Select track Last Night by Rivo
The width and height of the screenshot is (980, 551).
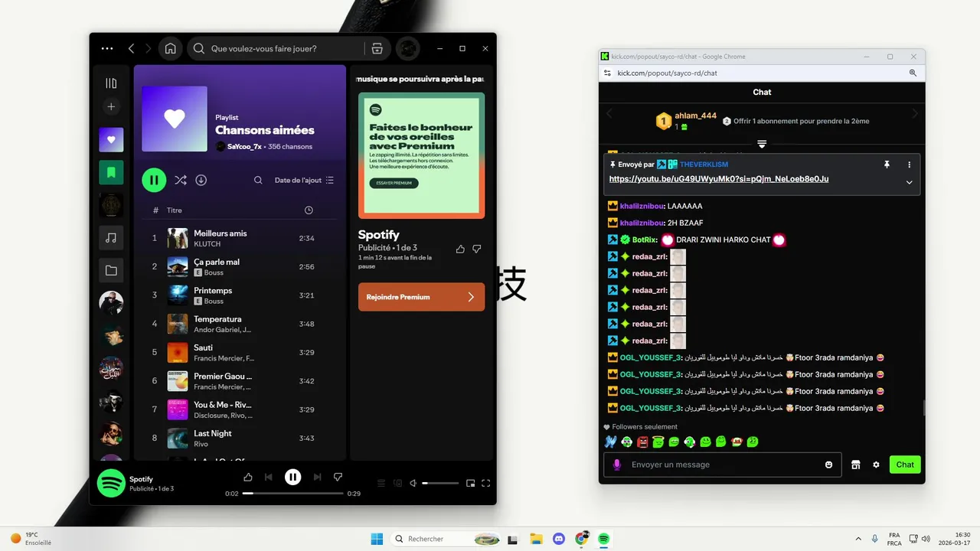coord(240,438)
